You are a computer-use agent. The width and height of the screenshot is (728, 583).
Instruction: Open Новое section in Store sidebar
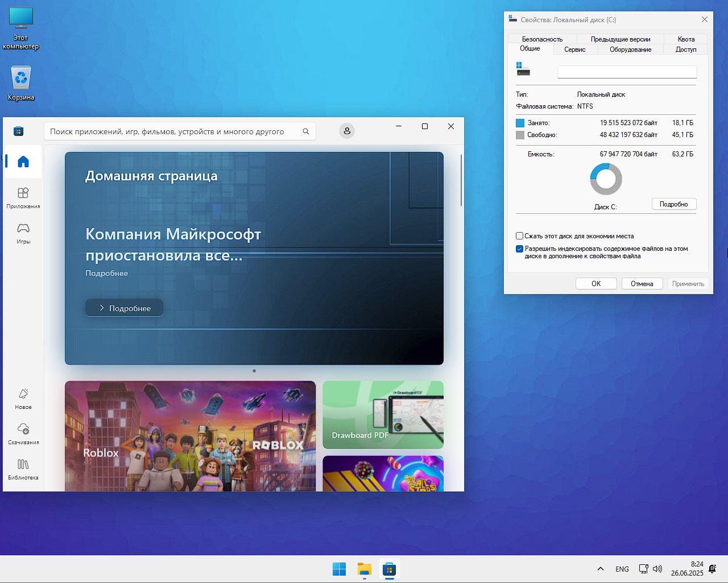click(x=23, y=398)
